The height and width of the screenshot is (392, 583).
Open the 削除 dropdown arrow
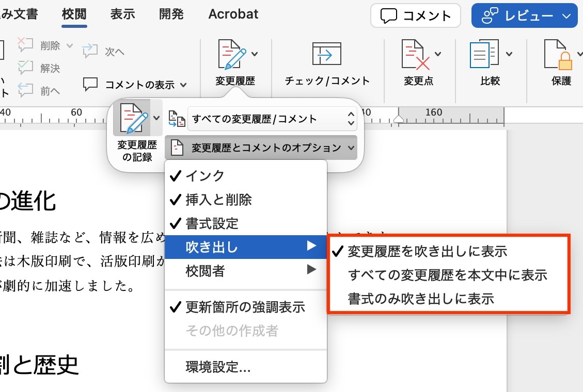pos(70,45)
